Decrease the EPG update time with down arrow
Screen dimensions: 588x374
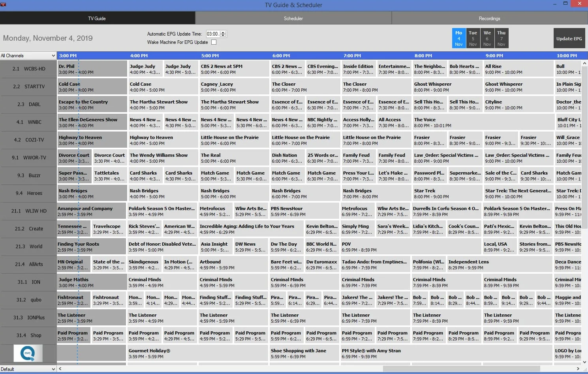click(x=223, y=36)
